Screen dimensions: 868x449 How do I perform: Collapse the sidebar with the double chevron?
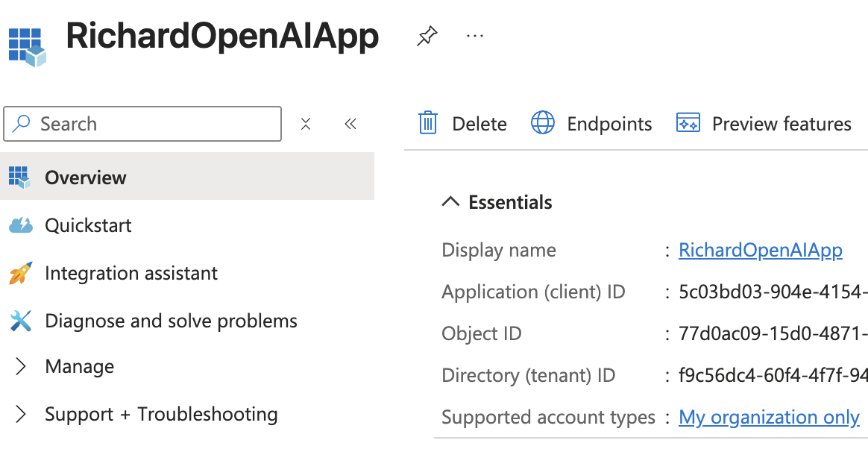(x=350, y=124)
